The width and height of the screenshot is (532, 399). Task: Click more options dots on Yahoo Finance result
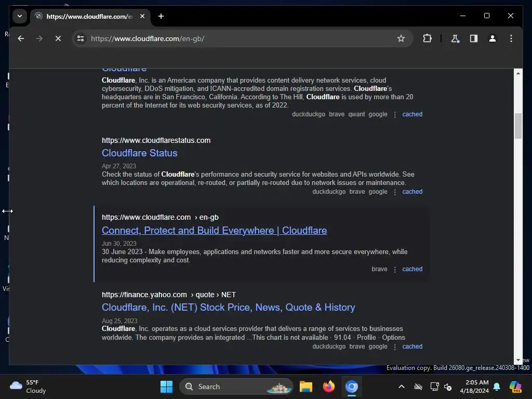point(395,347)
